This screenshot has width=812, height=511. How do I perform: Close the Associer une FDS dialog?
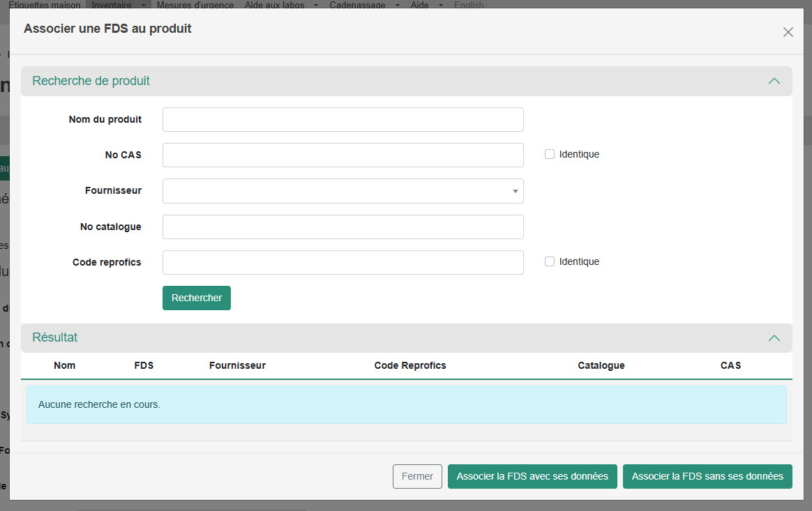[x=788, y=32]
